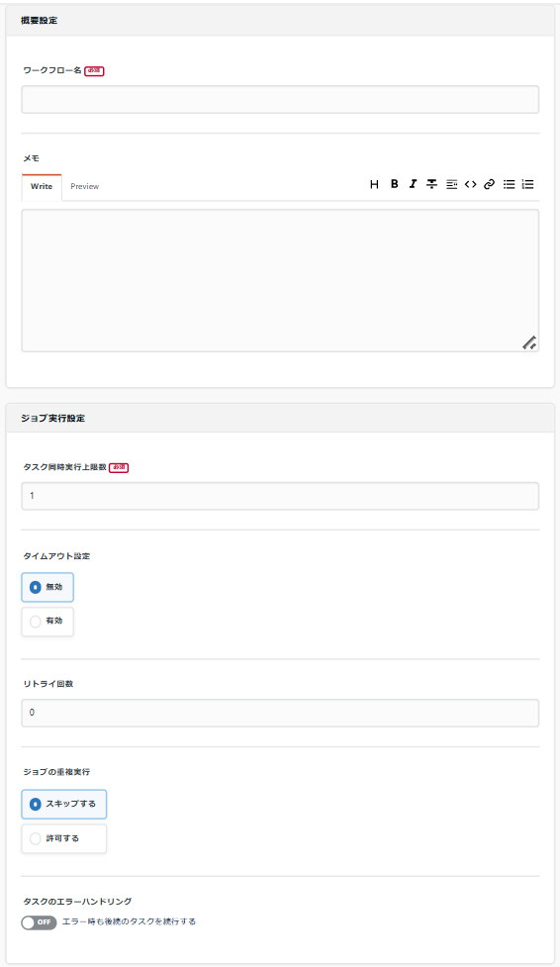Apply strikethrough formatting in memo toolbar
Viewport: 560px width, 967px height.
pos(431,184)
